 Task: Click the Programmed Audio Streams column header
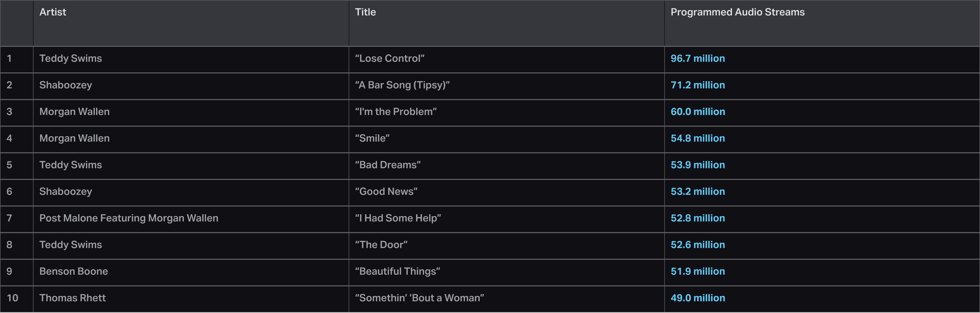click(x=737, y=12)
